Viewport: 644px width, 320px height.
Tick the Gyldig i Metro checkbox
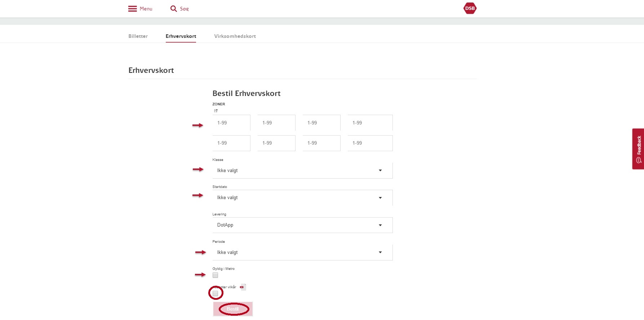(215, 275)
